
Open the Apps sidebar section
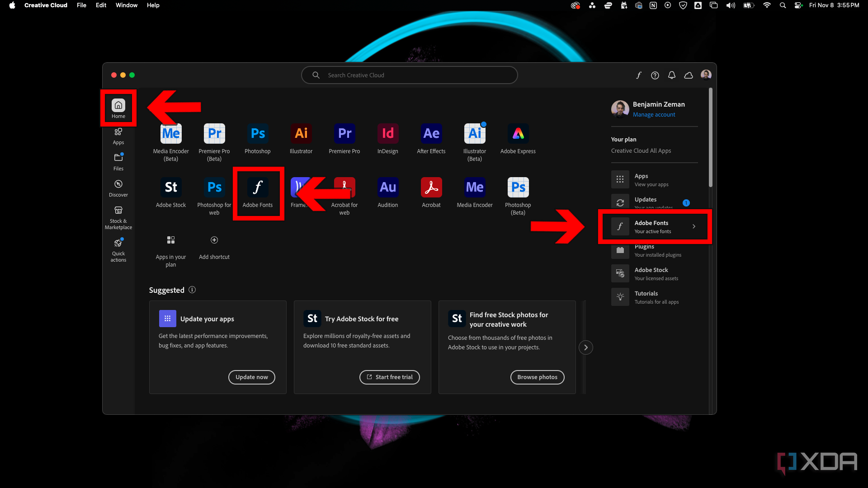point(118,136)
